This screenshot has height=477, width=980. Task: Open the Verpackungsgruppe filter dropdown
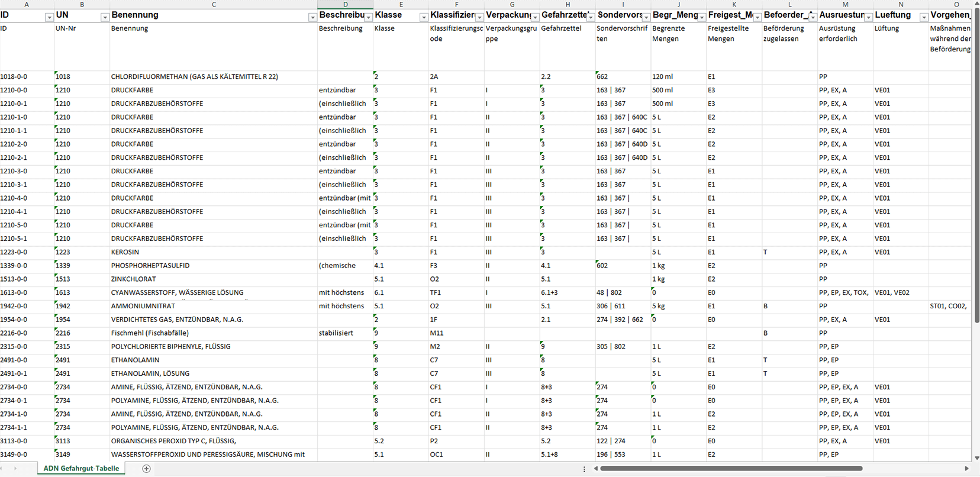tap(535, 18)
